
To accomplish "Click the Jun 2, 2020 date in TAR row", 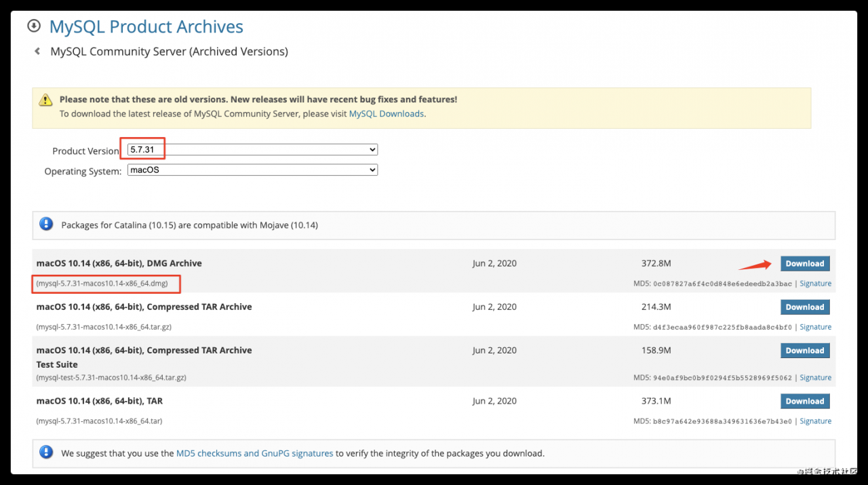I will click(x=494, y=402).
